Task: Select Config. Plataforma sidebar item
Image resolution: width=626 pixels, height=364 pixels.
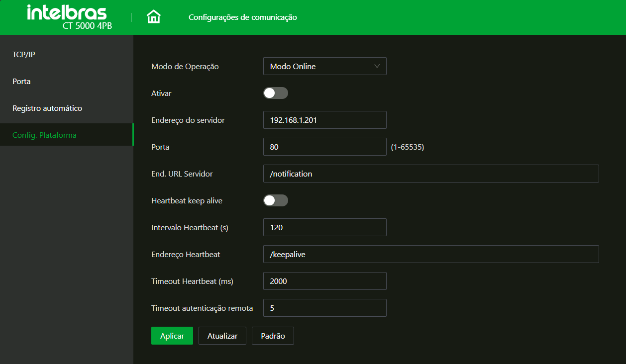Action: 44,135
